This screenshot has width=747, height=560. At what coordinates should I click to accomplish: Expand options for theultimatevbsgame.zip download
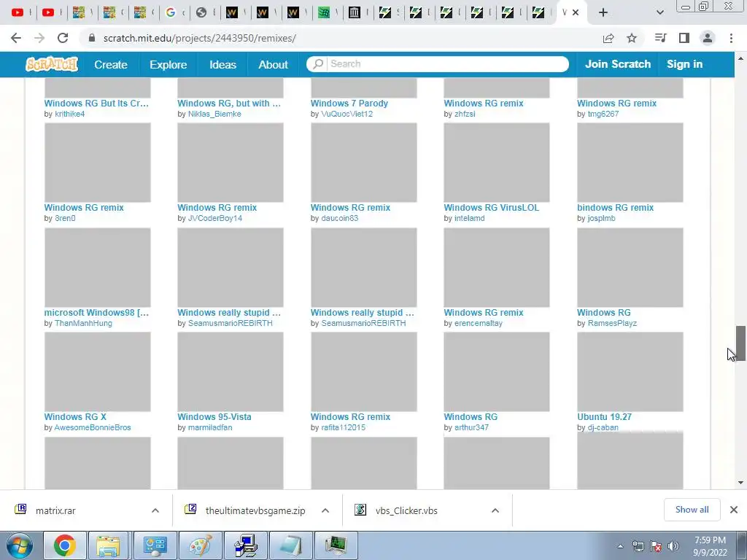tap(325, 510)
